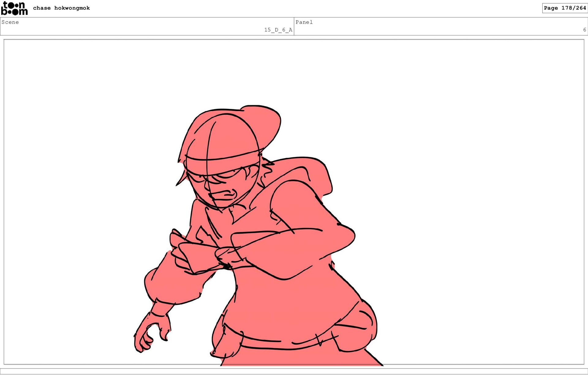
Task: Click the 'chase hokwongmok' project title
Action: 61,8
